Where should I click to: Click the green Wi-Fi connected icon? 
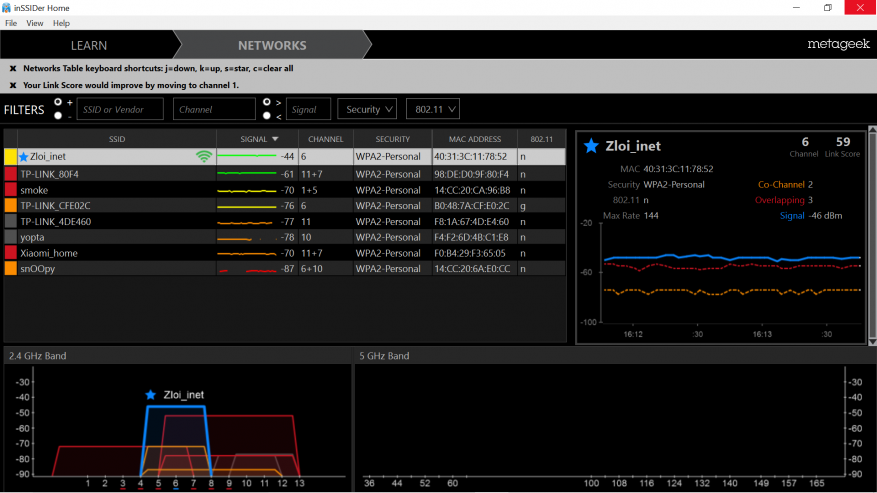[x=204, y=157]
